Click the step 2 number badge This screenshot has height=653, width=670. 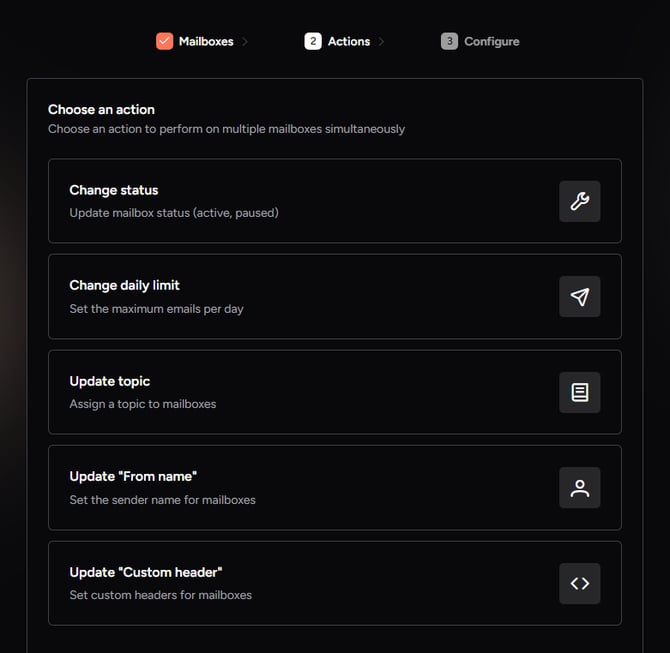pos(313,41)
